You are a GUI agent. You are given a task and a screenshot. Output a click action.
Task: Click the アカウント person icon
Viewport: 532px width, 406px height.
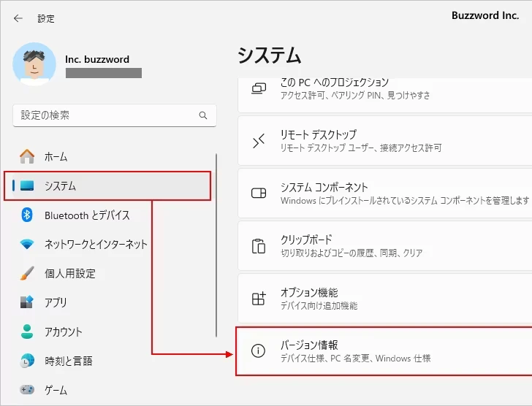coord(27,332)
